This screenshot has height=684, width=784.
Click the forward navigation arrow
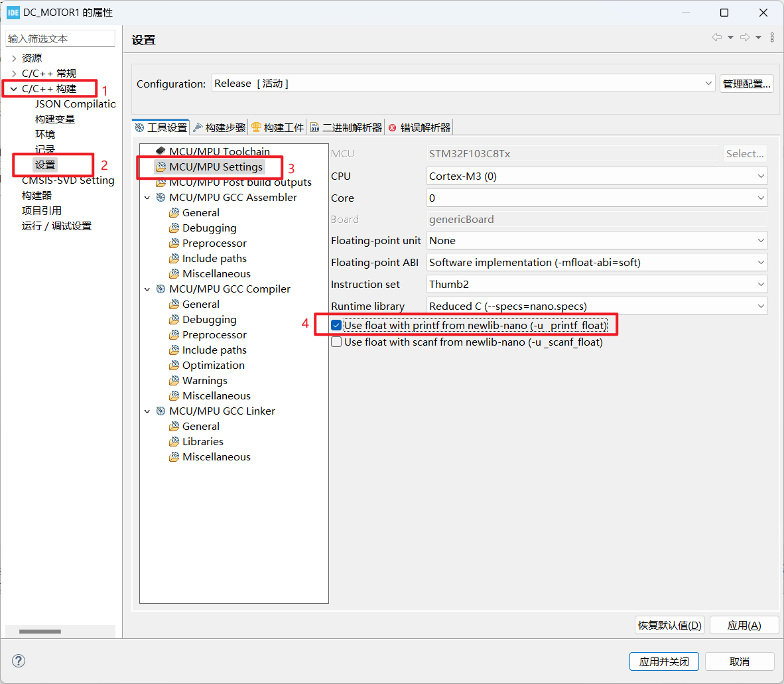pyautogui.click(x=744, y=37)
